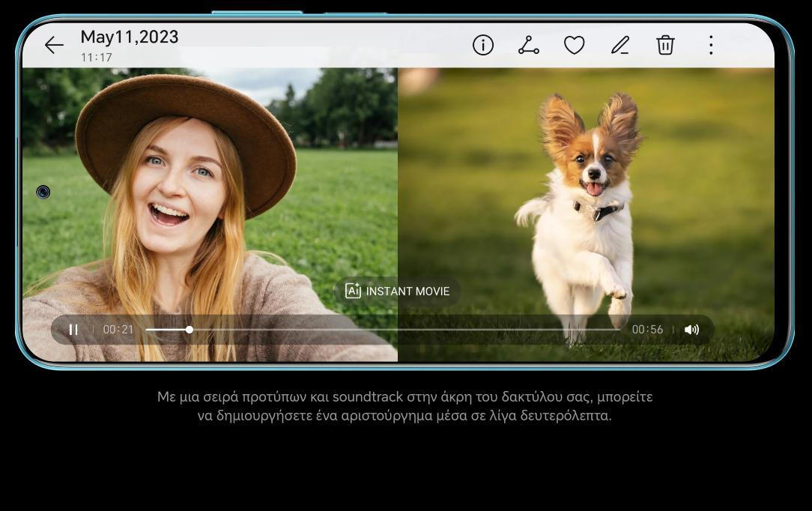812x511 pixels.
Task: Tap the INSTANT MOVIE label
Action: 407,291
